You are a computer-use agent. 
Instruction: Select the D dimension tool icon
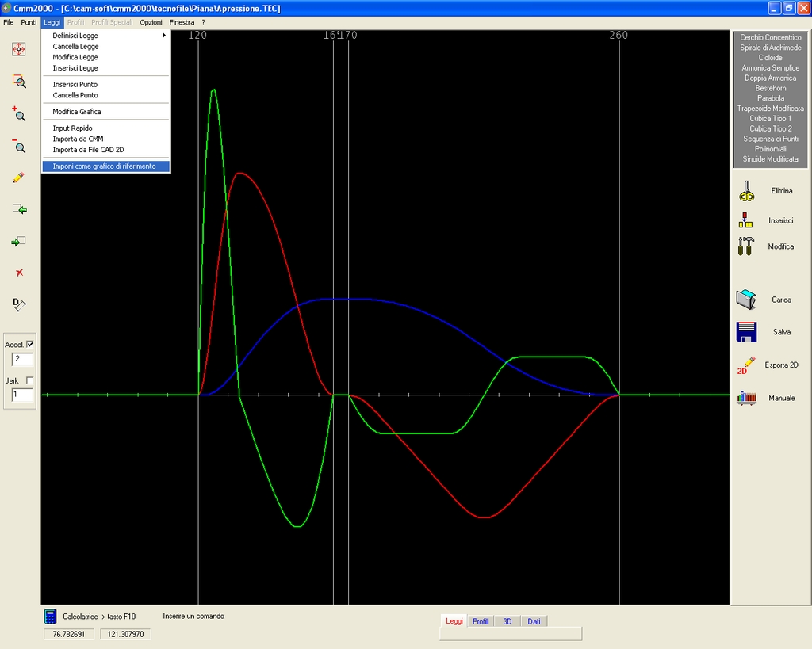pyautogui.click(x=19, y=304)
